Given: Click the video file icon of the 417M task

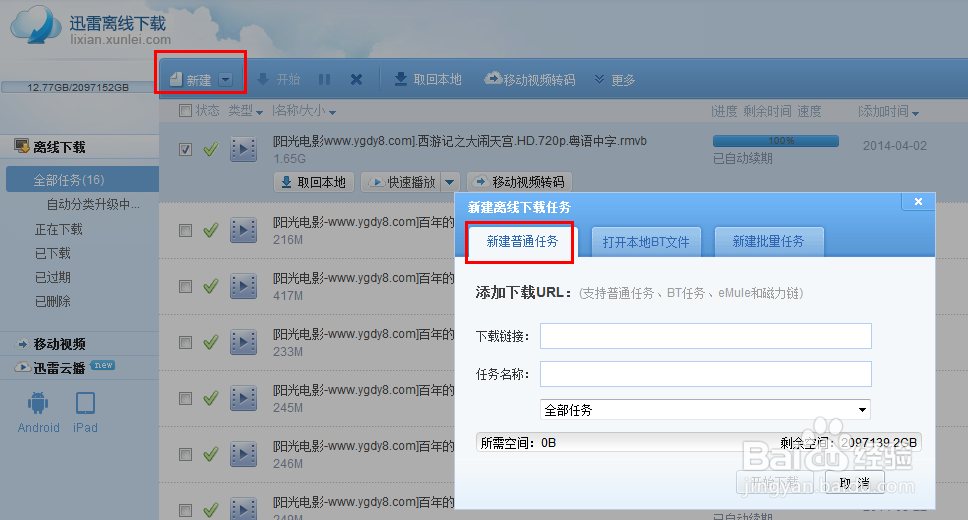Looking at the screenshot, I should [243, 287].
